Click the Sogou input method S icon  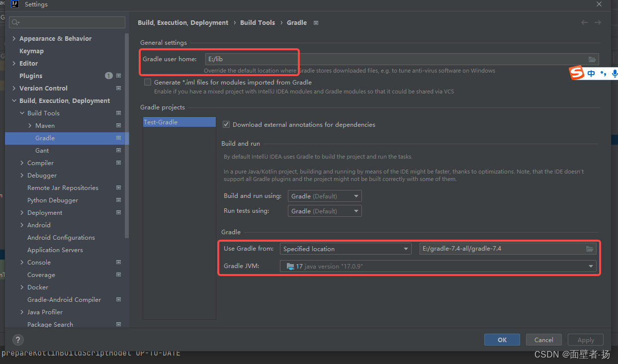pyautogui.click(x=577, y=74)
